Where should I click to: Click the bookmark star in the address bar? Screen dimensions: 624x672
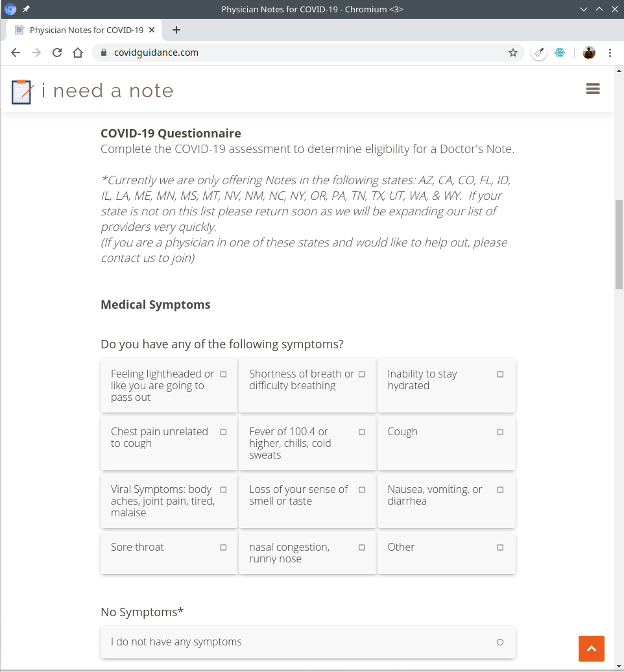tap(513, 53)
